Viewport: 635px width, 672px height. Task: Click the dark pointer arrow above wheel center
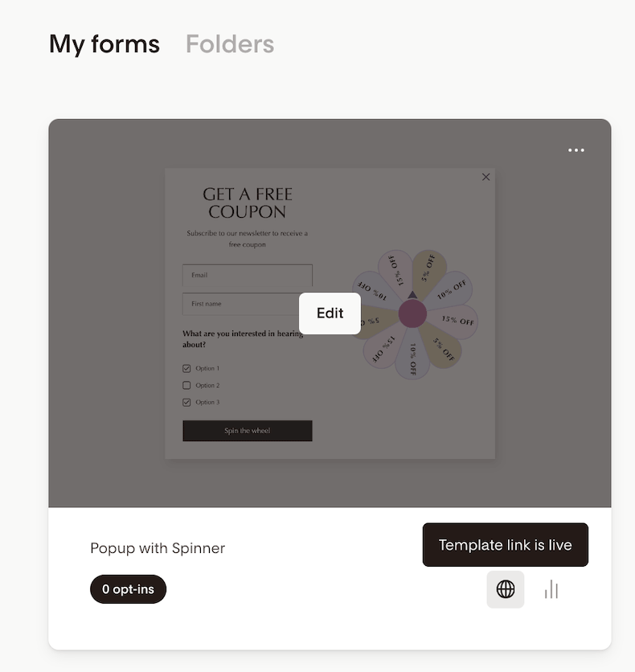pyautogui.click(x=412, y=294)
